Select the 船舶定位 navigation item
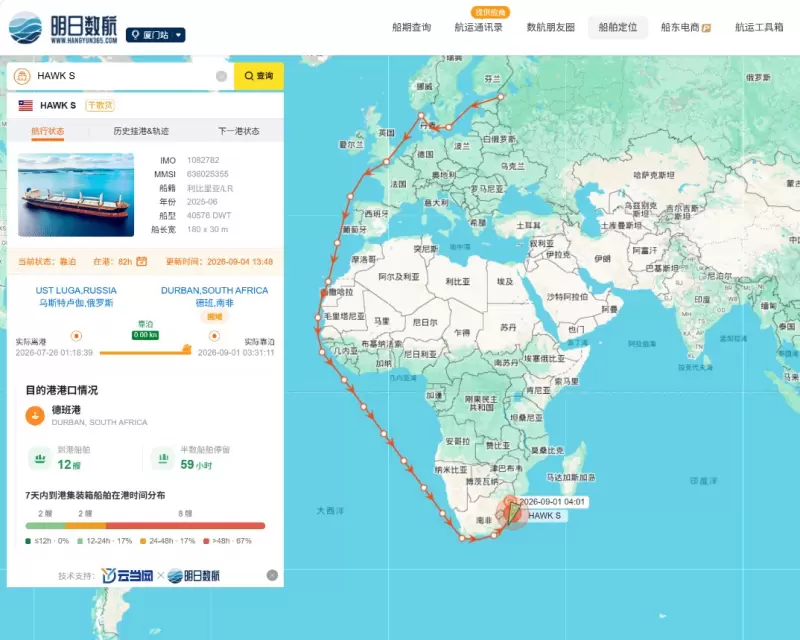Viewport: 800px width, 640px height. tap(618, 28)
